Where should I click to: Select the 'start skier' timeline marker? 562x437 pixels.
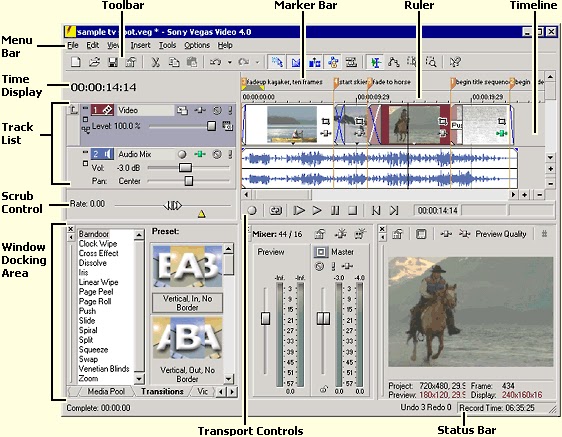[336, 82]
